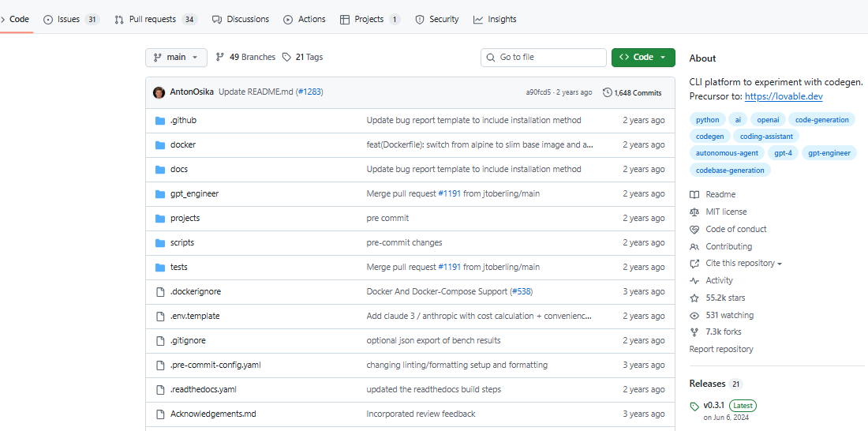868x431 pixels.
Task: Select the coding-assistant topic tag
Action: [766, 137]
